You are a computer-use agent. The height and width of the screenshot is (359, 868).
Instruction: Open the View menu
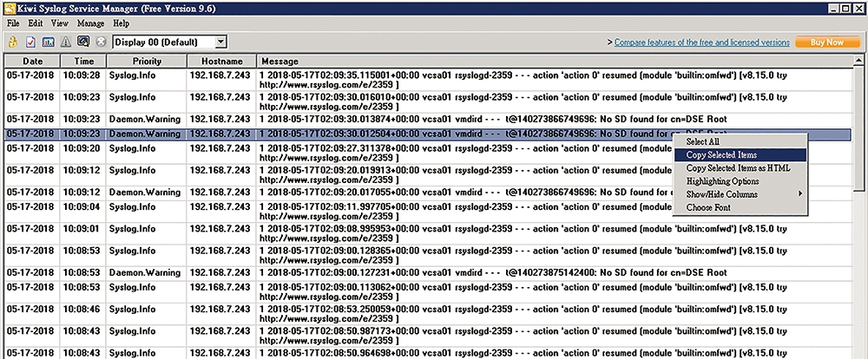coord(59,23)
